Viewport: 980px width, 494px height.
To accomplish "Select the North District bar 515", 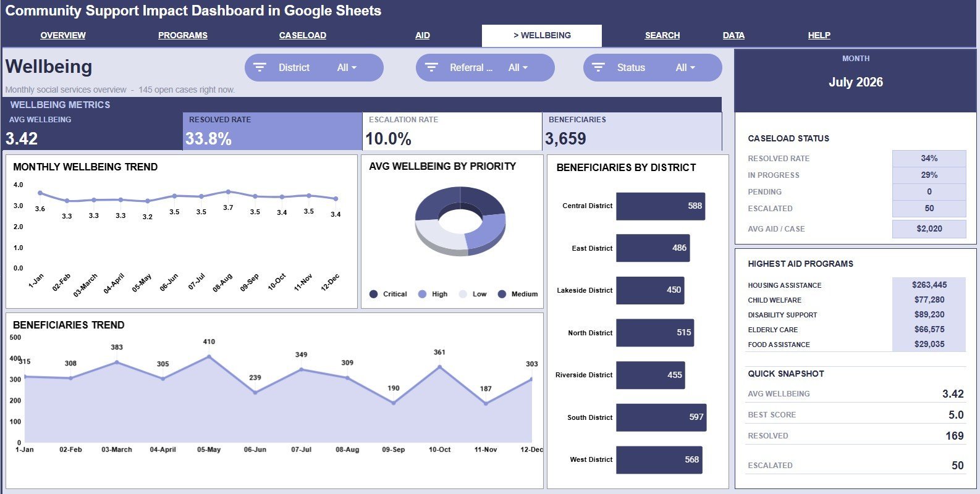I will coord(655,333).
